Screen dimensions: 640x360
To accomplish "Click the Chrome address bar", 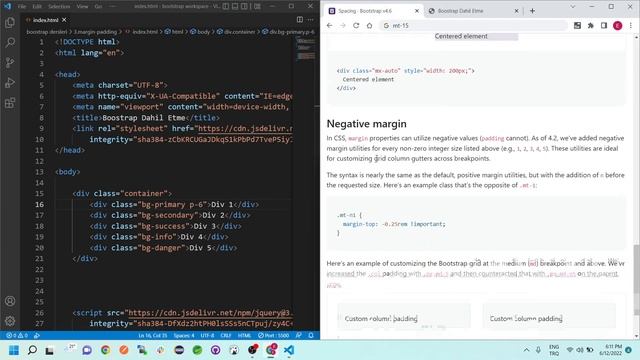I will [473, 25].
